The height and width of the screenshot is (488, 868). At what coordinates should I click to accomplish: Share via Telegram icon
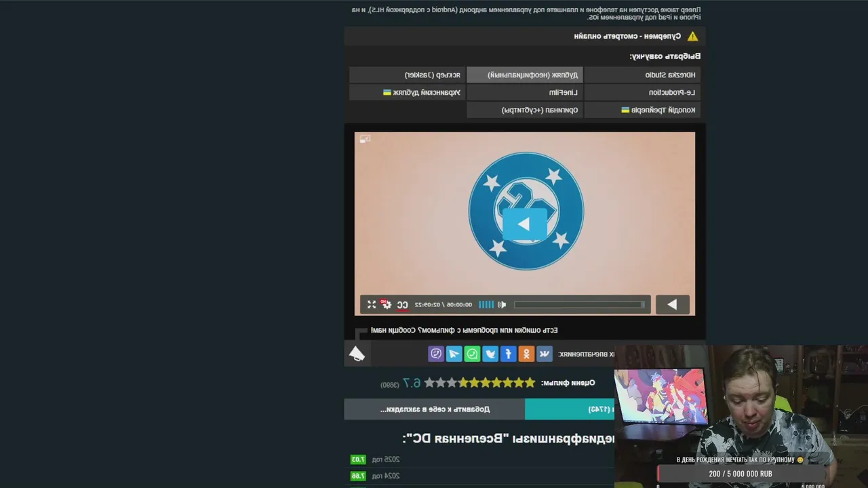[x=454, y=354]
